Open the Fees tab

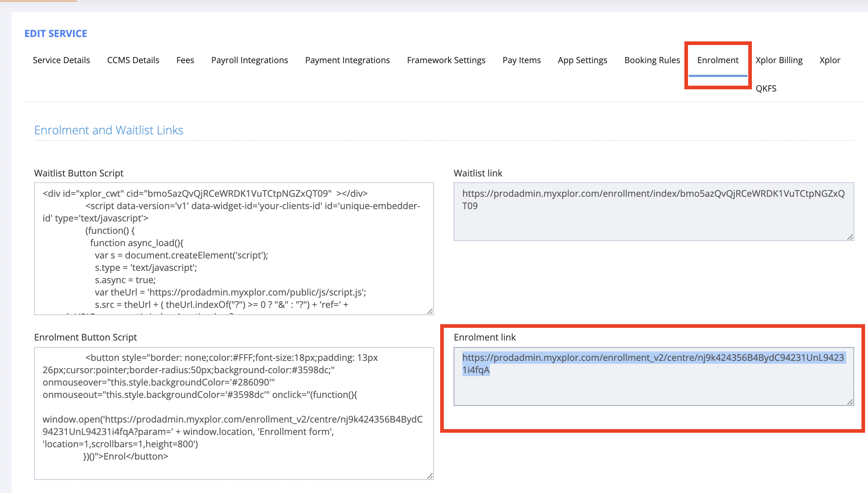(185, 60)
